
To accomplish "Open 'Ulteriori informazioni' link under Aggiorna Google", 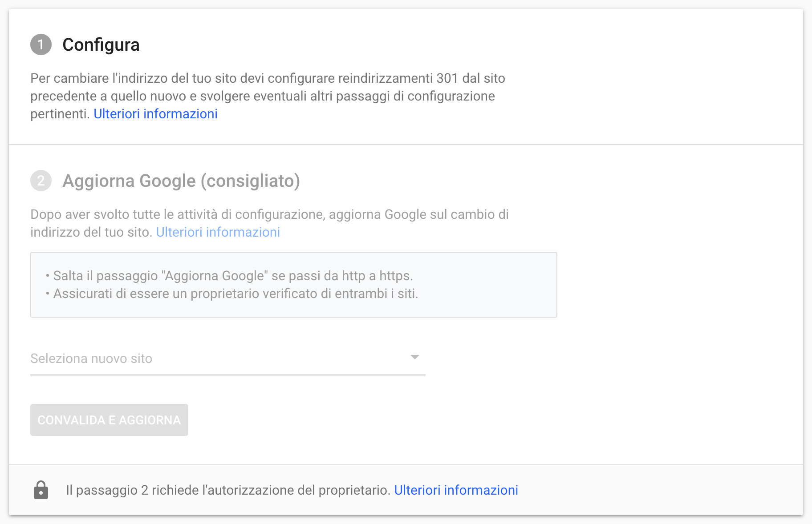I will [x=218, y=232].
